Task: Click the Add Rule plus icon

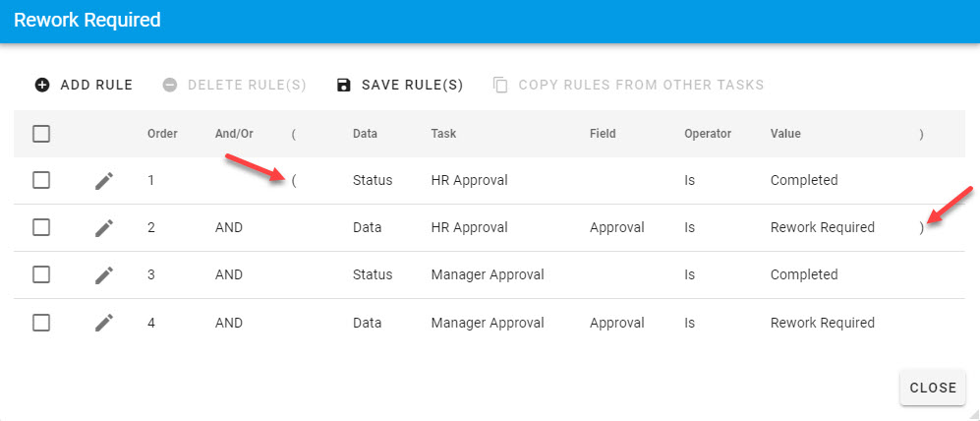Action: 42,85
